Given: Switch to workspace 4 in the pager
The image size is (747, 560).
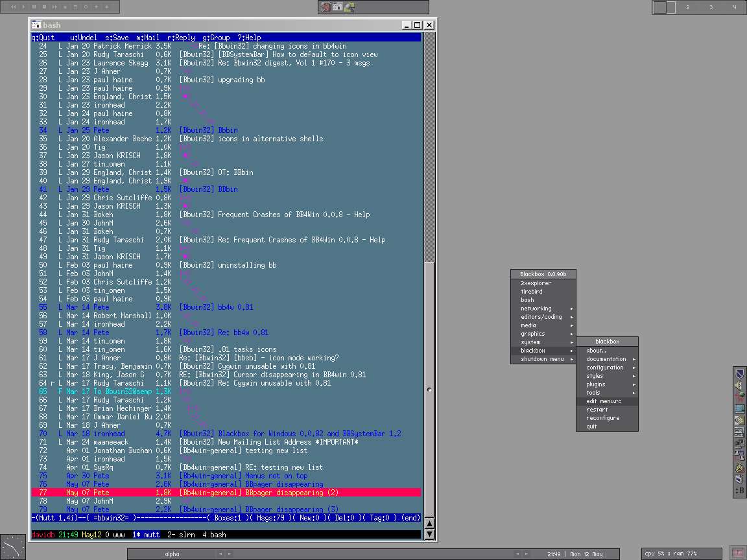Looking at the screenshot, I should coord(734,7).
